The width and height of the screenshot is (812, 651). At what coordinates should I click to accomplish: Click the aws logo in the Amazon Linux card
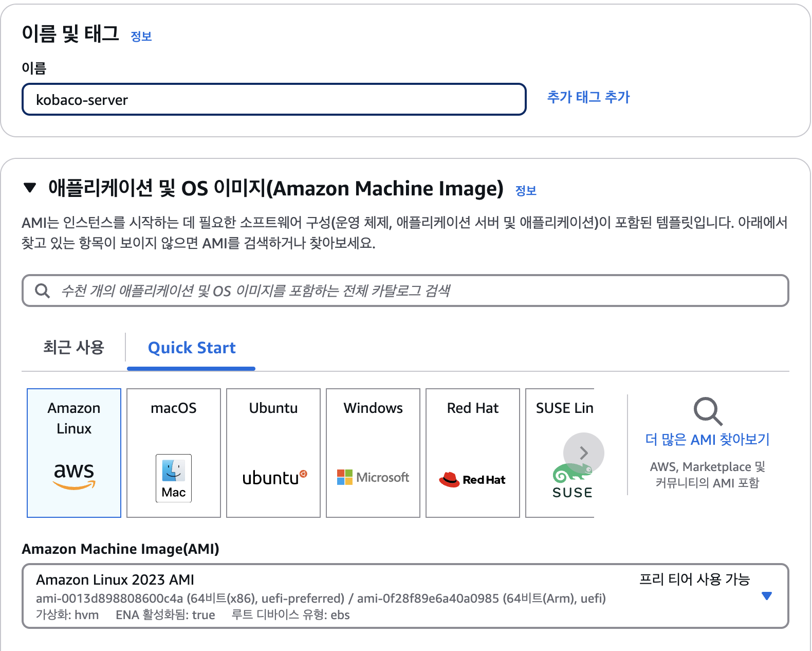pos(74,476)
